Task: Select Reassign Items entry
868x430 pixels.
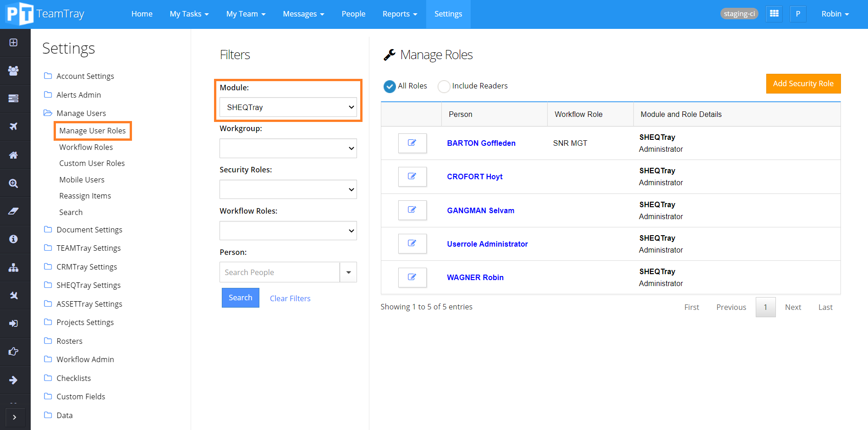Action: 85,196
